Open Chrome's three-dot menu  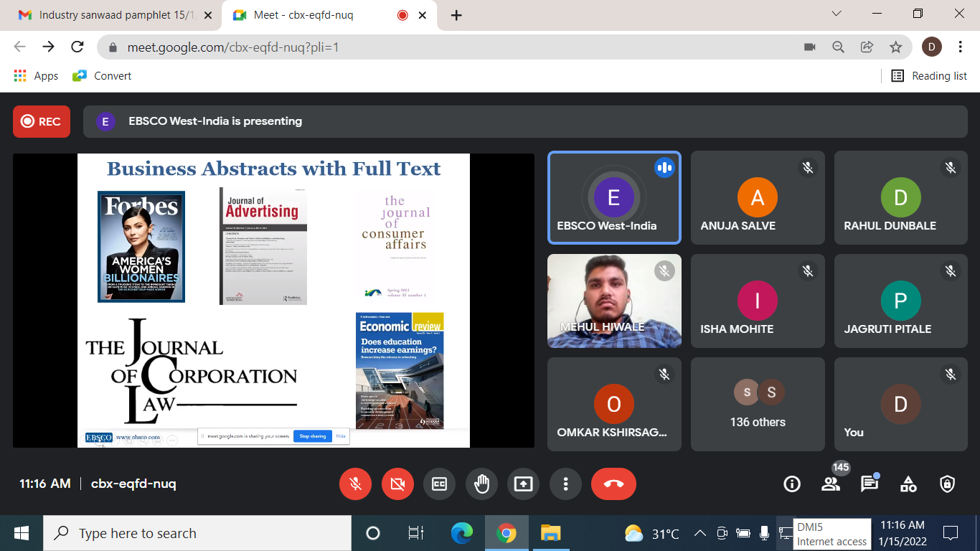tap(961, 47)
